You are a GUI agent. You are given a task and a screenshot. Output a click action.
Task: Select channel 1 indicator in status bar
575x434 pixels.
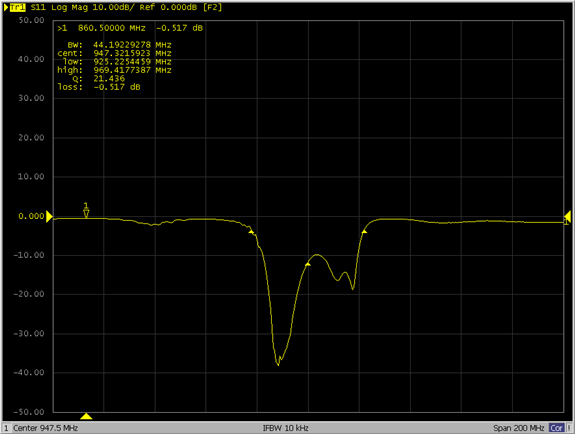coord(6,428)
